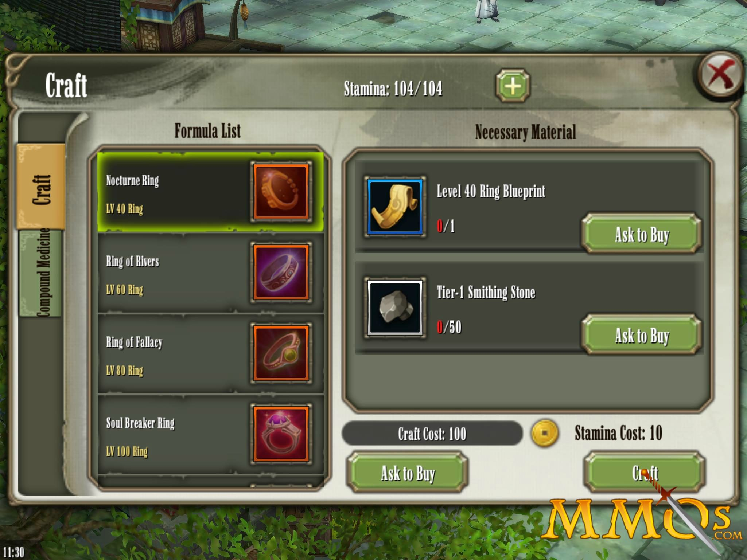
Task: Click the Ring of Fallacy icon
Action: pos(281,353)
